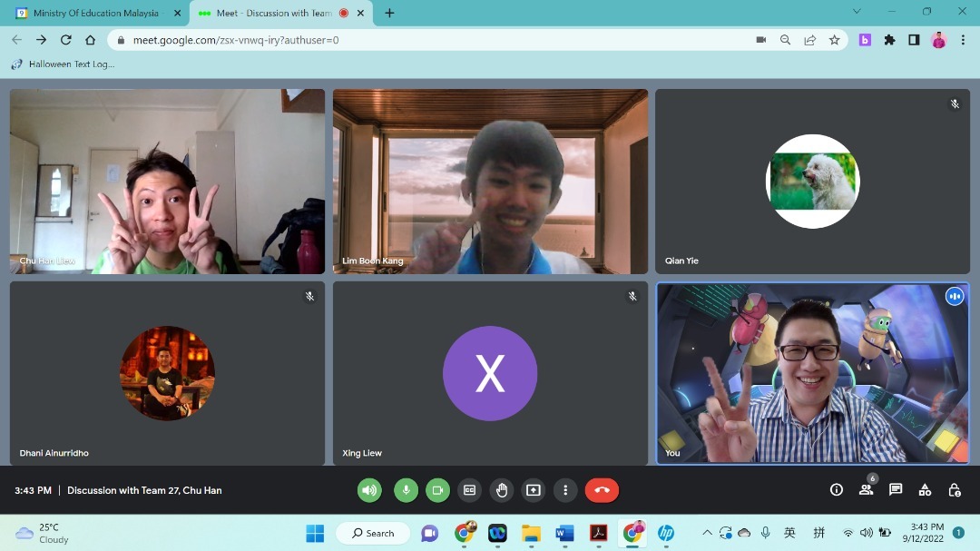Image resolution: width=980 pixels, height=551 pixels.
Task: Select Chu Han Liew's video tile
Action: coord(168,182)
